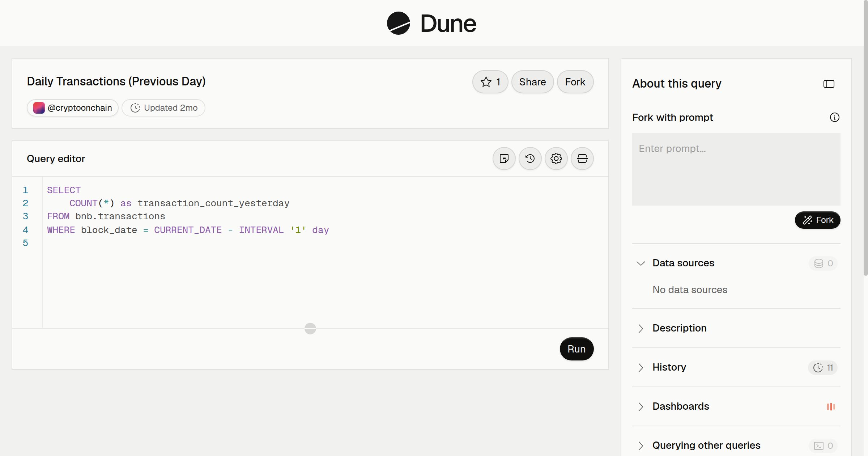Format query with the note icon
The width and height of the screenshot is (868, 456).
pos(504,159)
